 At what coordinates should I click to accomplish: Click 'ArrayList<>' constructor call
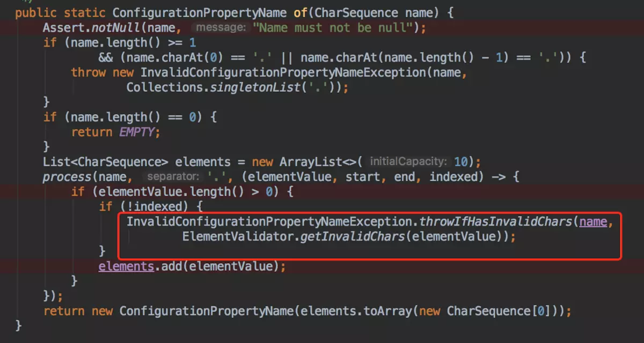click(x=318, y=162)
